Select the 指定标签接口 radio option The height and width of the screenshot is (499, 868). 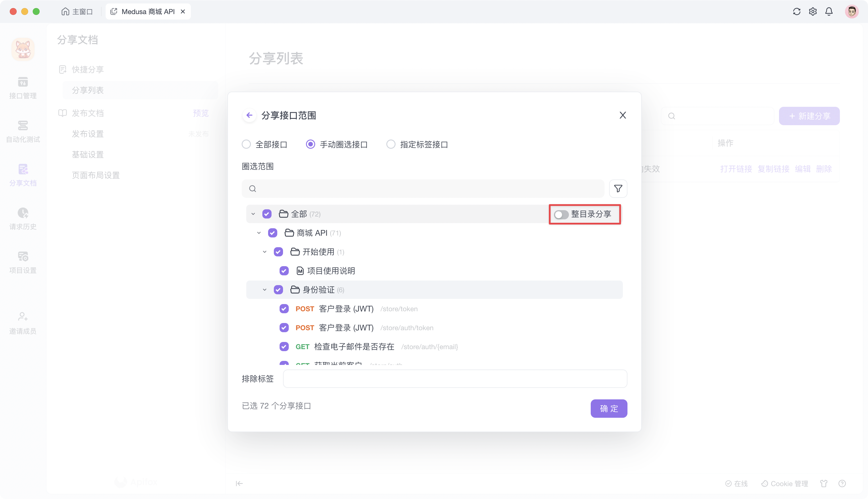[391, 144]
